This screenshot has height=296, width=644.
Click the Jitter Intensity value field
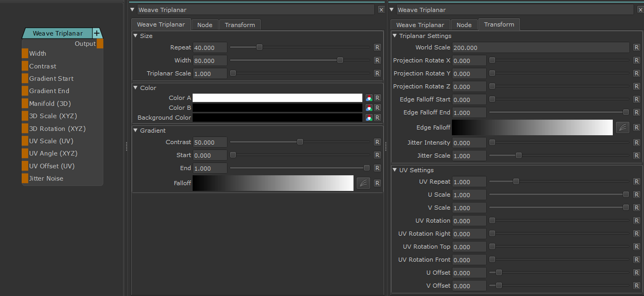coord(469,143)
